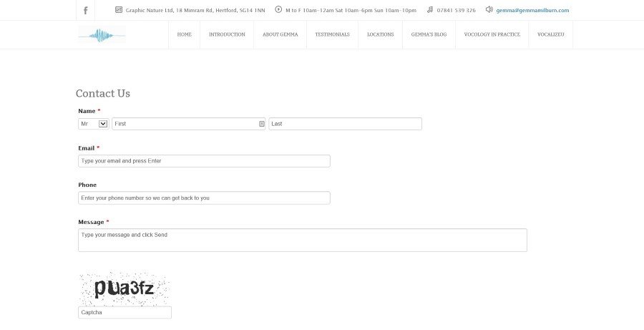Click the waveform site logo
The image size is (644, 330).
point(102,35)
